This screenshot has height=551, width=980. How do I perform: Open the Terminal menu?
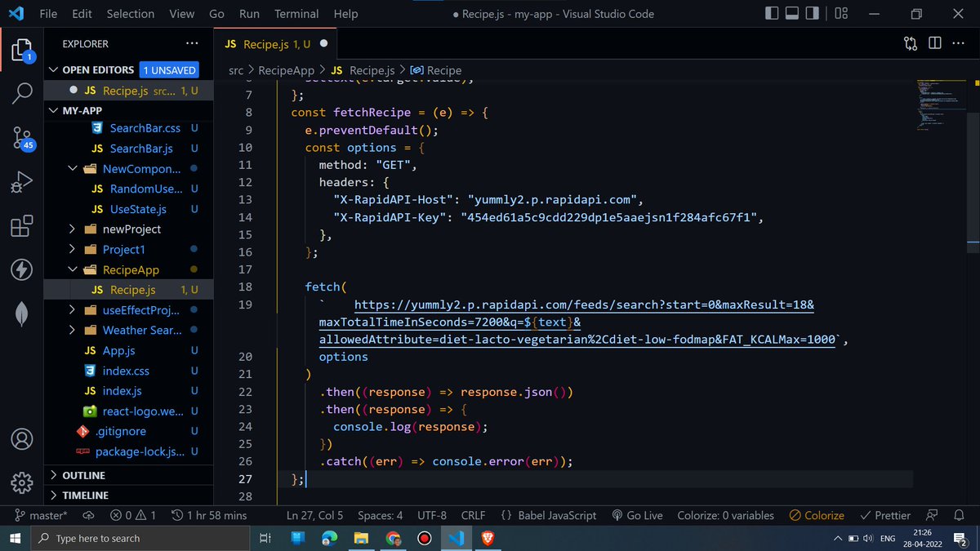pos(296,14)
